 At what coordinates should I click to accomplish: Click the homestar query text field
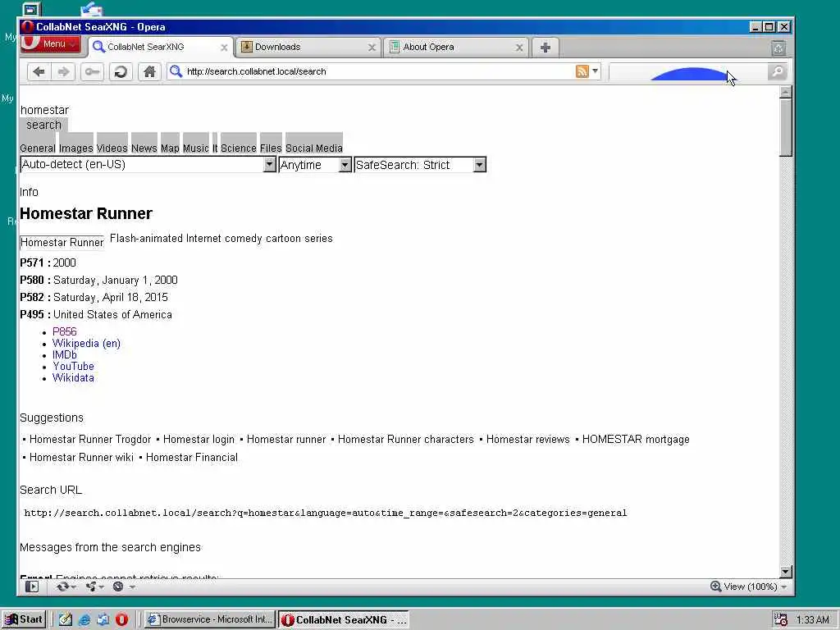pos(44,110)
